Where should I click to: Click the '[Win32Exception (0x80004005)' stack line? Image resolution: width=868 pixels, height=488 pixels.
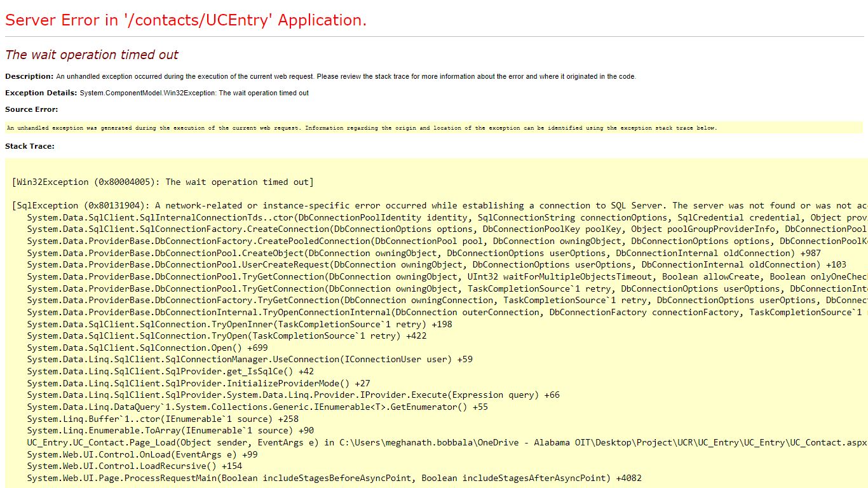click(163, 182)
